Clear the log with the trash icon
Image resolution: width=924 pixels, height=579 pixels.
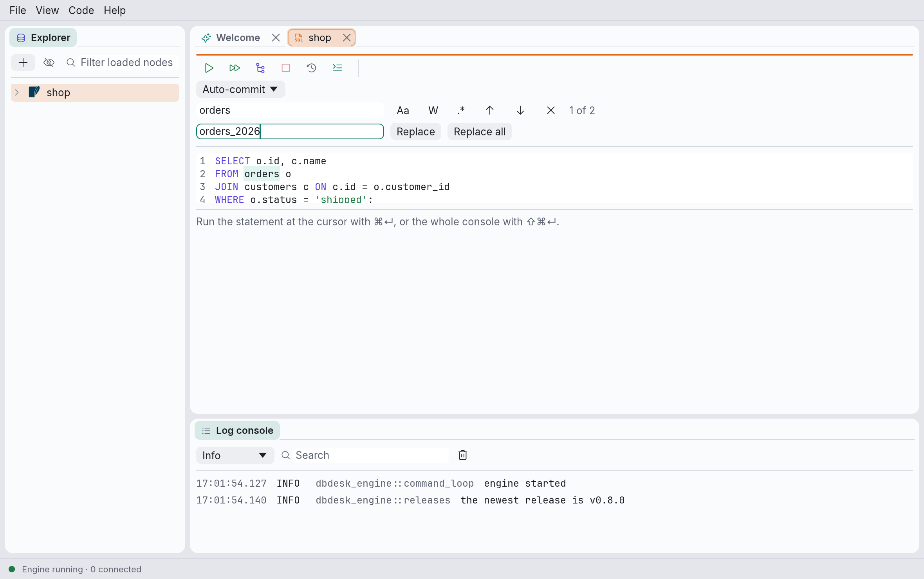(x=463, y=455)
